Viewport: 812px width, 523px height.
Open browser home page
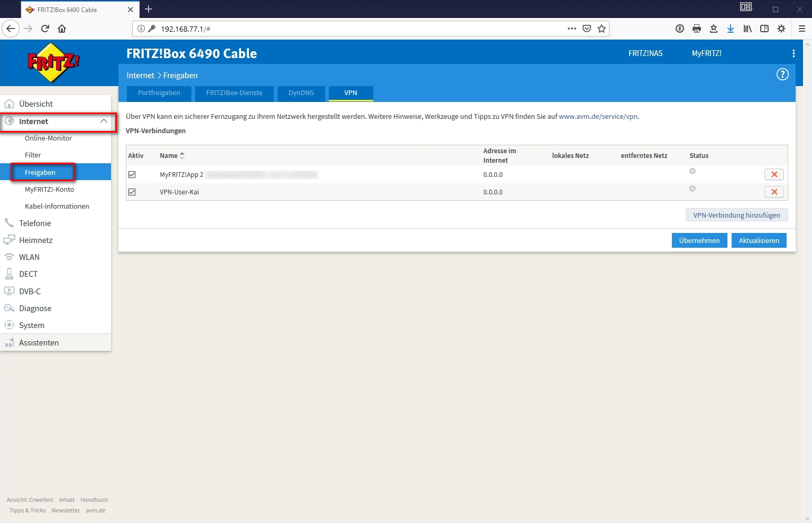[62, 29]
